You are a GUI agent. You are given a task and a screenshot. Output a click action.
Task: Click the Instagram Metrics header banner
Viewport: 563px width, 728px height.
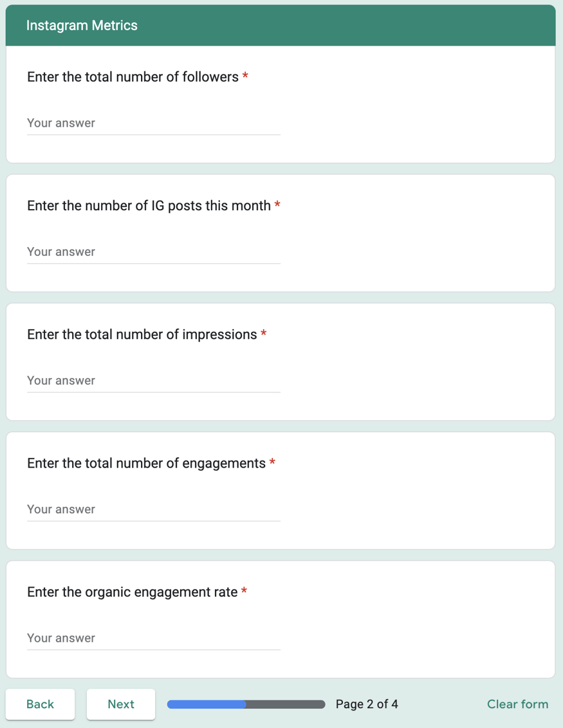click(281, 26)
